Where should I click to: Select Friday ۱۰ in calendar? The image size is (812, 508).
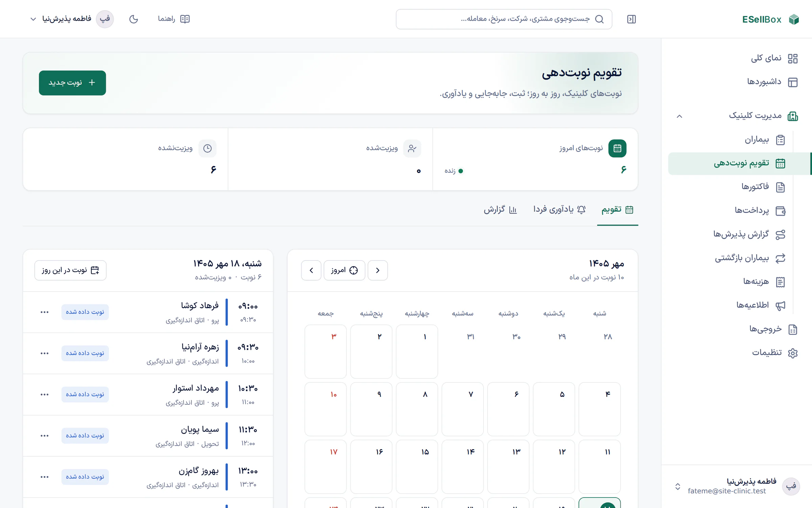coord(325,409)
